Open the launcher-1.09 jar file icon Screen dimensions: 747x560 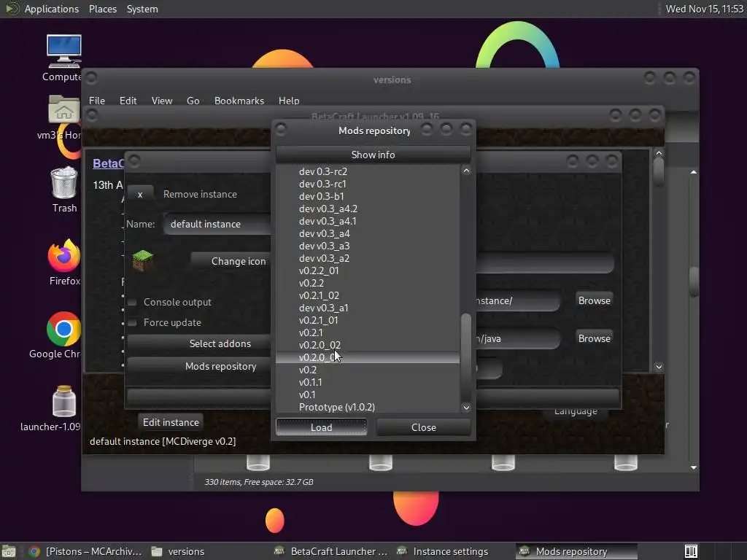[64, 402]
